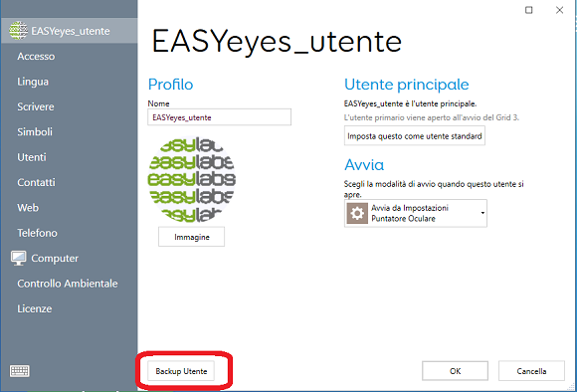
Task: Expand the Avvia startup mode dropdown
Action: pyautogui.click(x=416, y=213)
